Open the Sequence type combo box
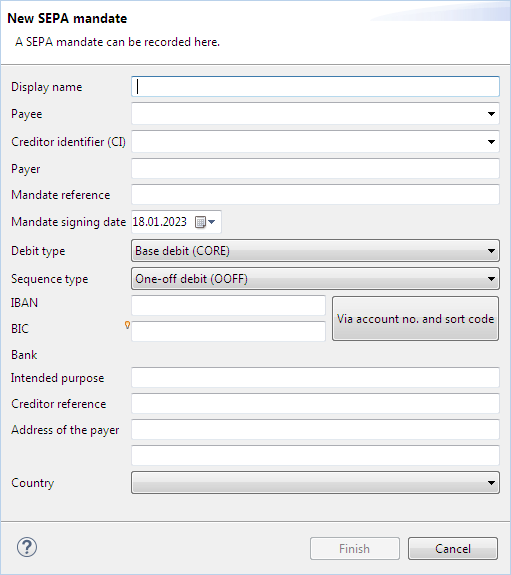This screenshot has height=575, width=511. (315, 279)
